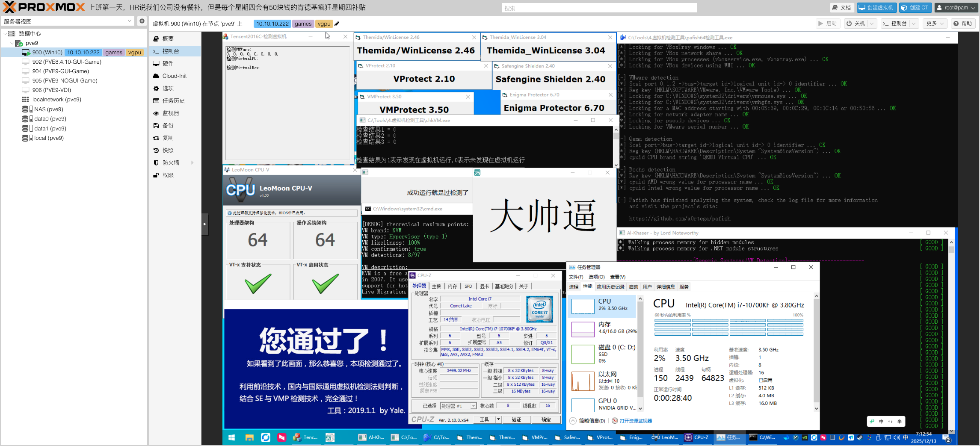The width and height of the screenshot is (980, 446).
Task: Select the 内存 graph thumbnail in Task Manager
Action: point(583,329)
